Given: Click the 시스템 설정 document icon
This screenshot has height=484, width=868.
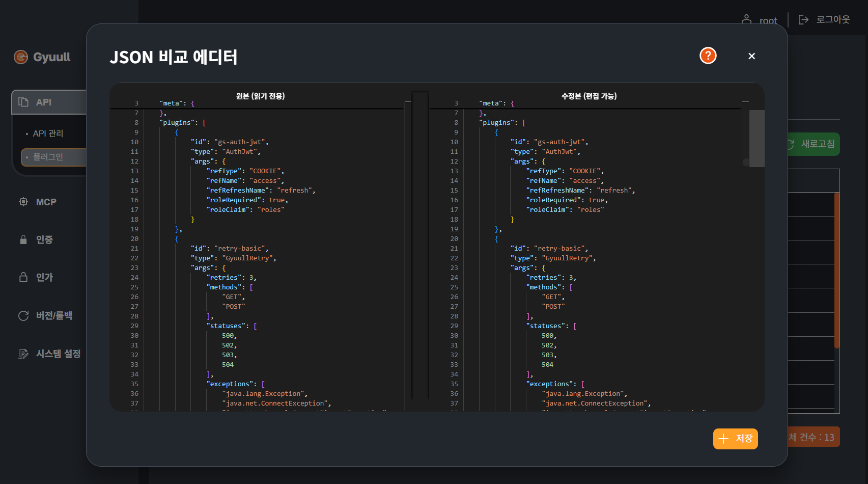Looking at the screenshot, I should (x=23, y=354).
